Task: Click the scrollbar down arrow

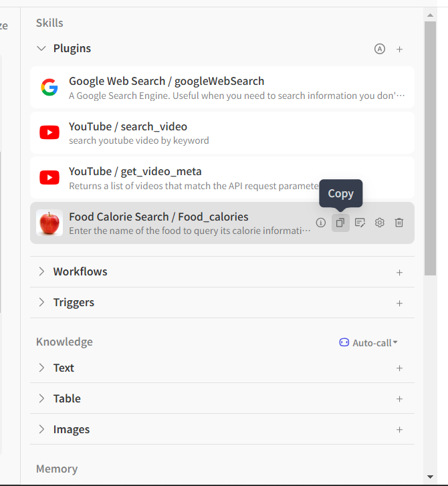Action: [431, 477]
